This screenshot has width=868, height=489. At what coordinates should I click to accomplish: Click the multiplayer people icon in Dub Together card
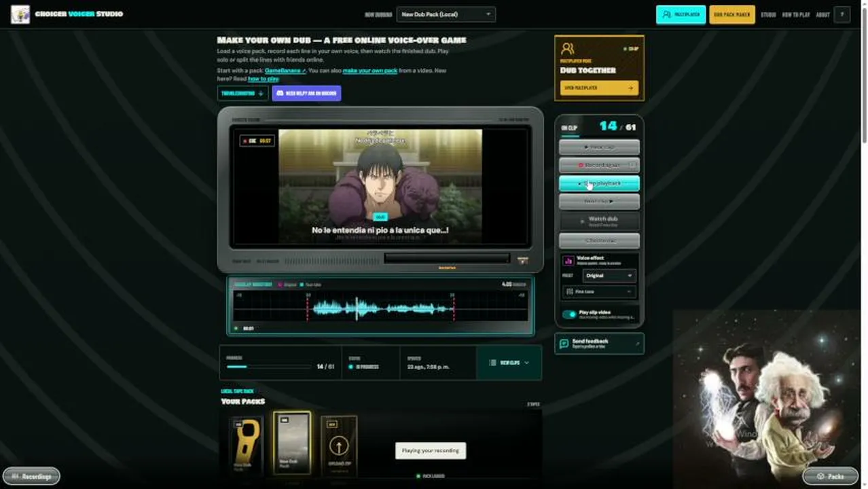[x=568, y=48]
